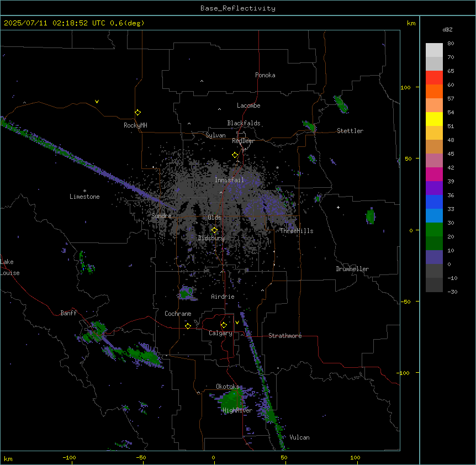Click the Okotoks label

click(228, 387)
